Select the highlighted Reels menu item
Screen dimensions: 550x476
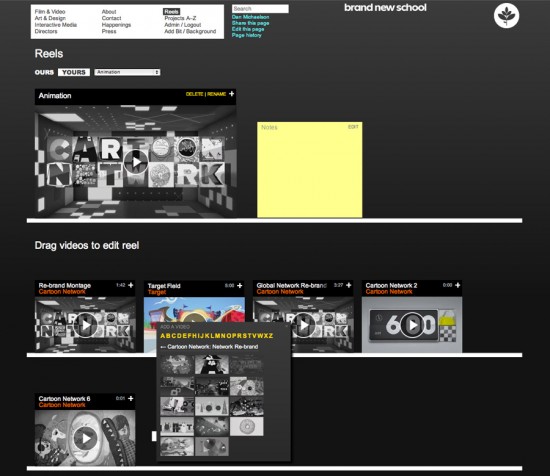pyautogui.click(x=171, y=12)
